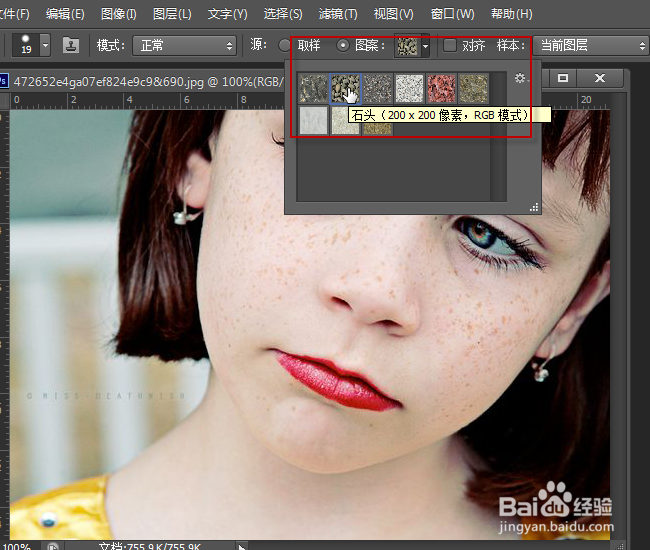The height and width of the screenshot is (550, 650).
Task: Open the 滤镜(T) menu
Action: pyautogui.click(x=338, y=14)
